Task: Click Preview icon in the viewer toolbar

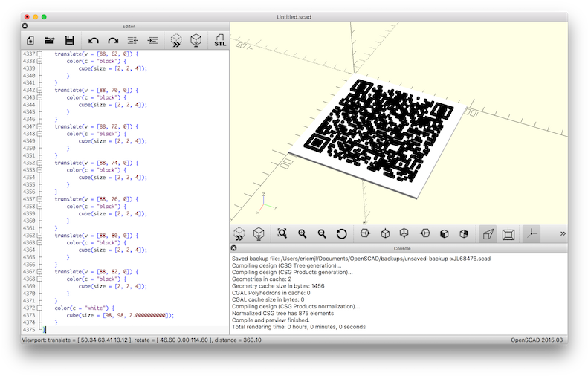Action: pos(239,233)
